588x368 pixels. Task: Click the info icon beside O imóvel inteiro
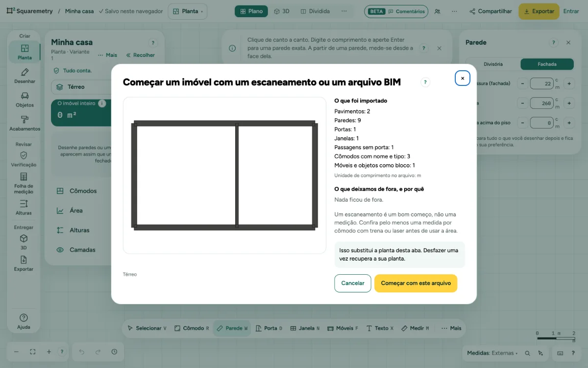(x=102, y=104)
